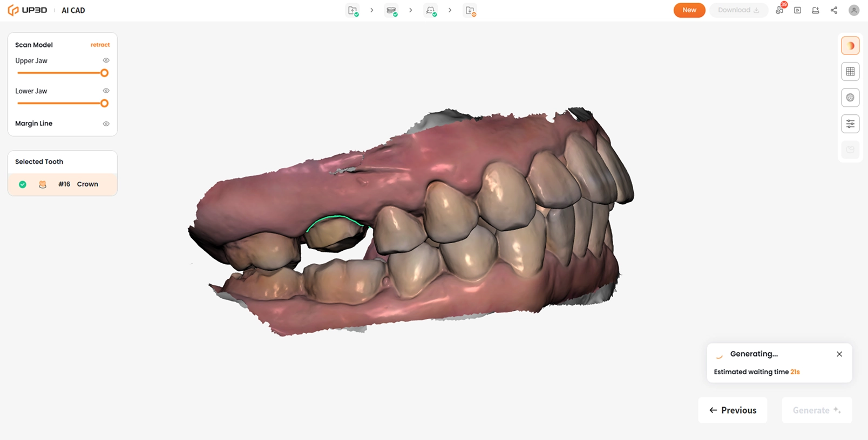Image resolution: width=868 pixels, height=440 pixels.
Task: Click the AI CAD title text
Action: [x=73, y=10]
